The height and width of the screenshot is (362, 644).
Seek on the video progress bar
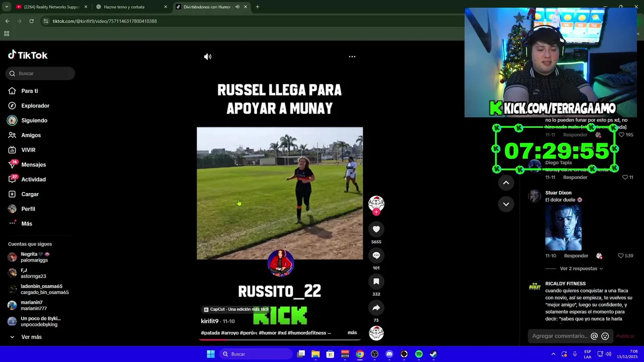(x=280, y=339)
